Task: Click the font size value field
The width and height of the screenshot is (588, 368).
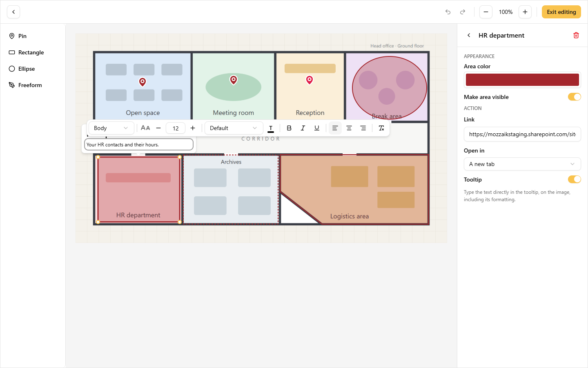Action: click(176, 128)
